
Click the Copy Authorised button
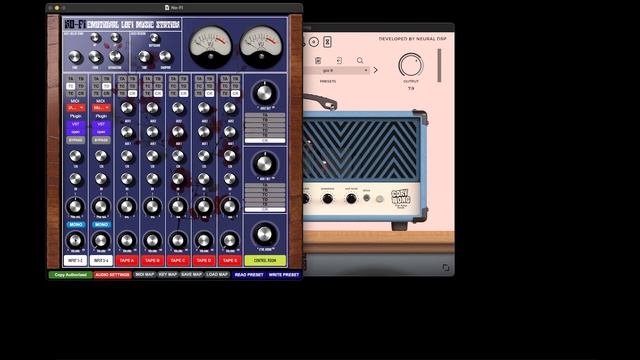click(x=71, y=275)
